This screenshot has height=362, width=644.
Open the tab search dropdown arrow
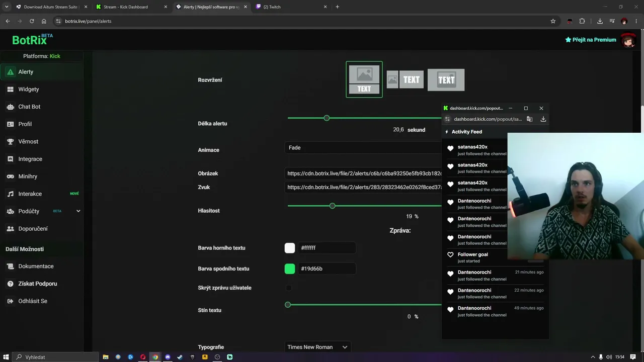6,7
